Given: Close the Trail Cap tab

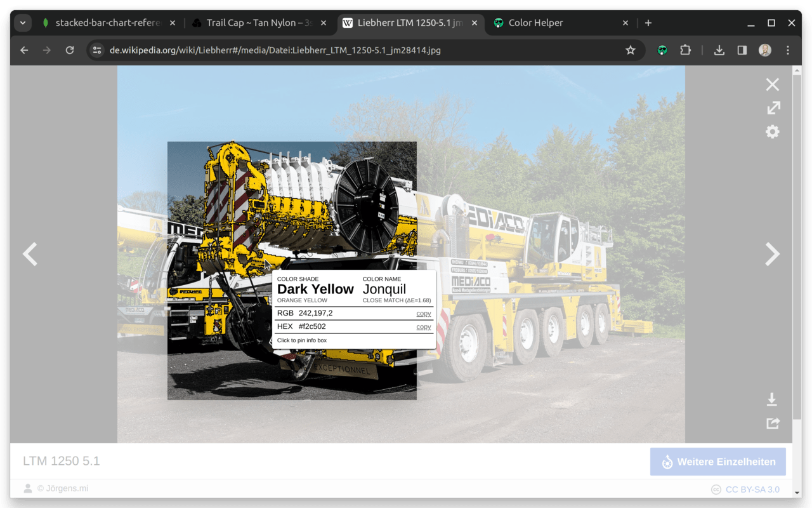Looking at the screenshot, I should [x=324, y=23].
